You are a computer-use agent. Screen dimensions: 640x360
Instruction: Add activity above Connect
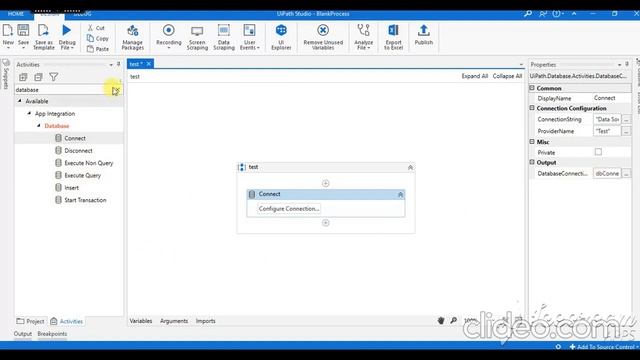tap(325, 183)
